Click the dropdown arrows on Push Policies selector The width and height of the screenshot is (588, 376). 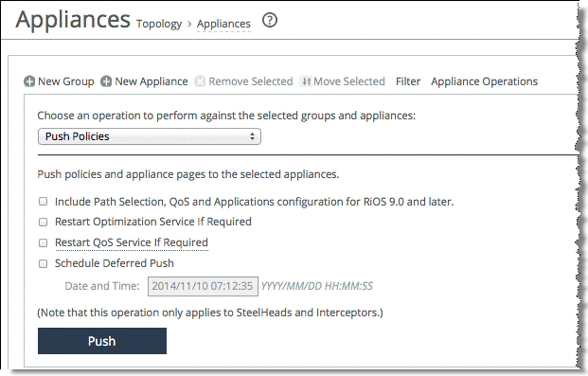(x=253, y=136)
